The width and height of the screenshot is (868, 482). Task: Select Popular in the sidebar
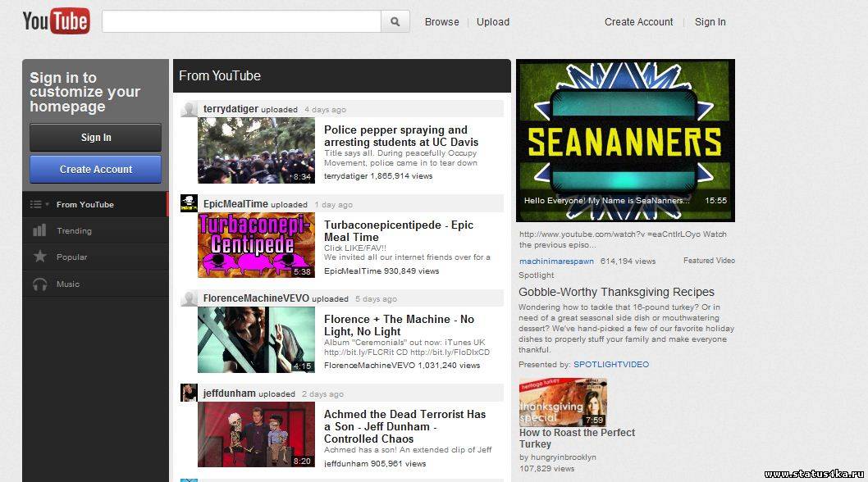tap(95, 257)
